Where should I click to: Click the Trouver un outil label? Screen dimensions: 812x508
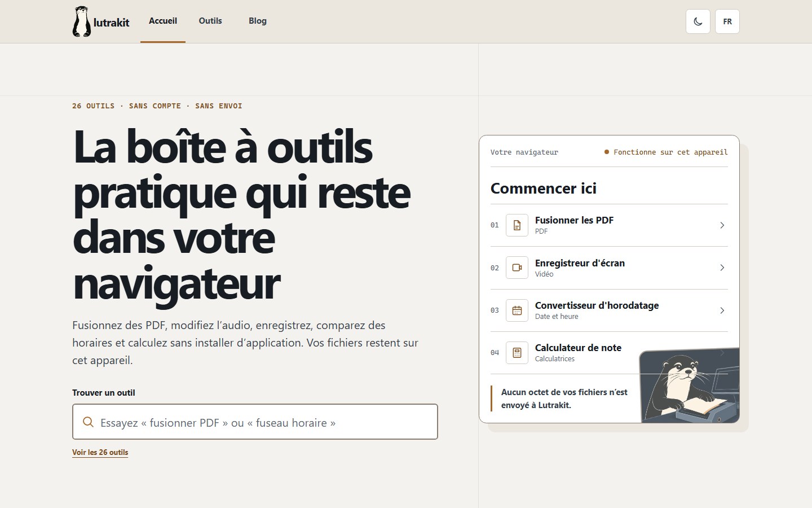coord(104,393)
